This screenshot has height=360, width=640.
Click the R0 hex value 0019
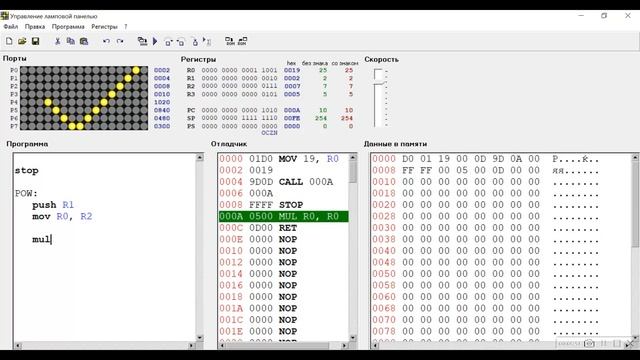click(292, 70)
